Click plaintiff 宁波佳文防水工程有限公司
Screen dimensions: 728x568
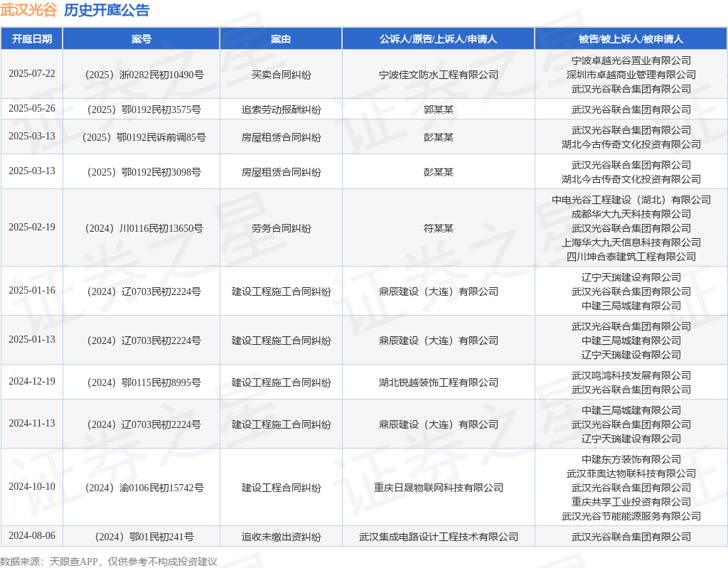[438, 75]
